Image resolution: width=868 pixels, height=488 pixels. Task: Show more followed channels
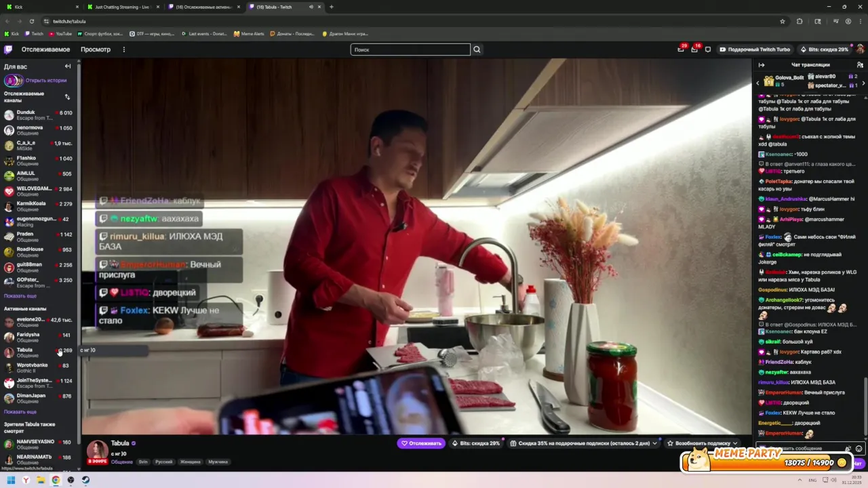tap(20, 296)
